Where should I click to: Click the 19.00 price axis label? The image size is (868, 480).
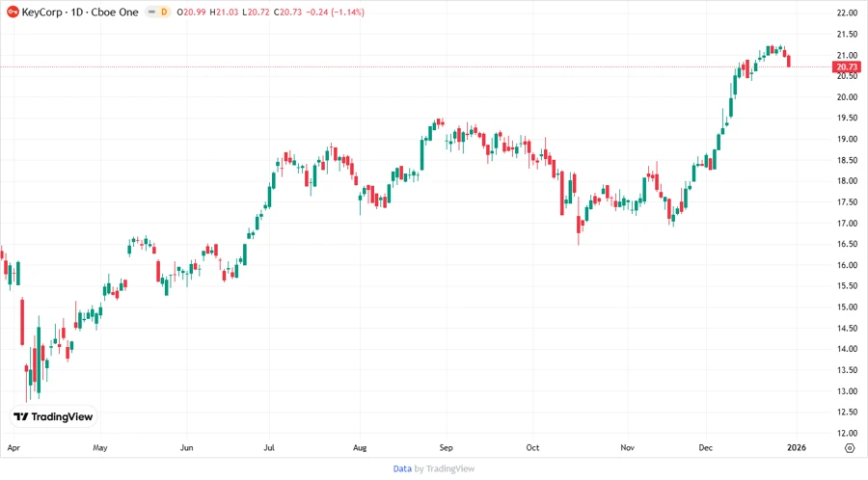[x=847, y=139]
